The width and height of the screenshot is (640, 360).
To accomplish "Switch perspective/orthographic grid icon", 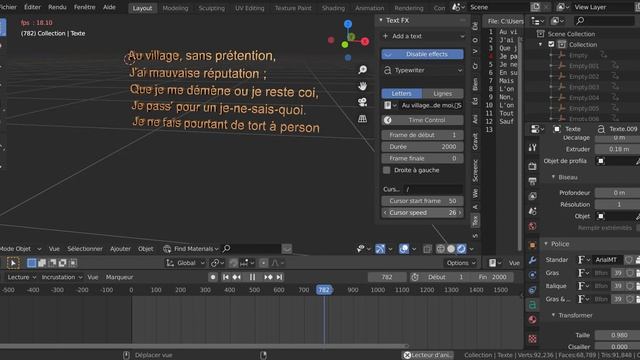I will coord(362,119).
